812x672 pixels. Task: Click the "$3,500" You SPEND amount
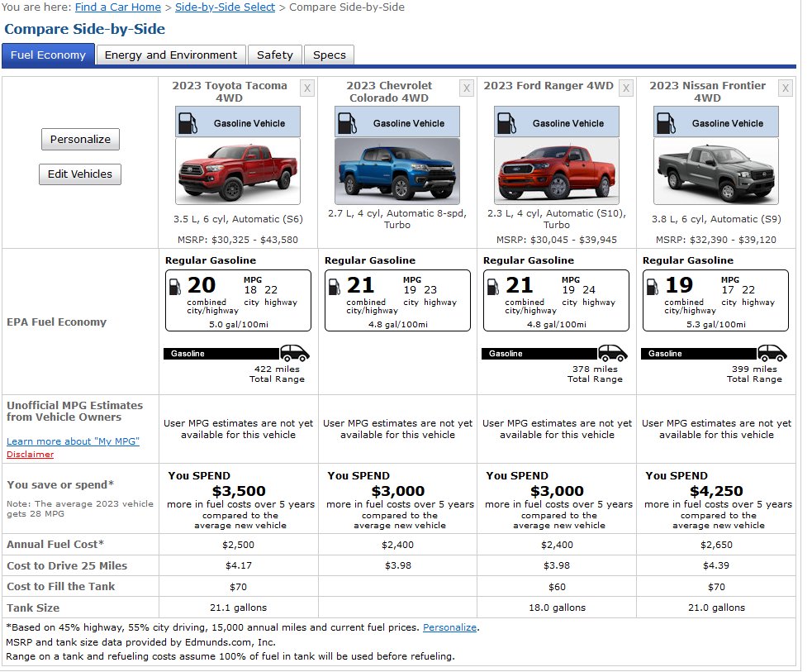(x=239, y=491)
